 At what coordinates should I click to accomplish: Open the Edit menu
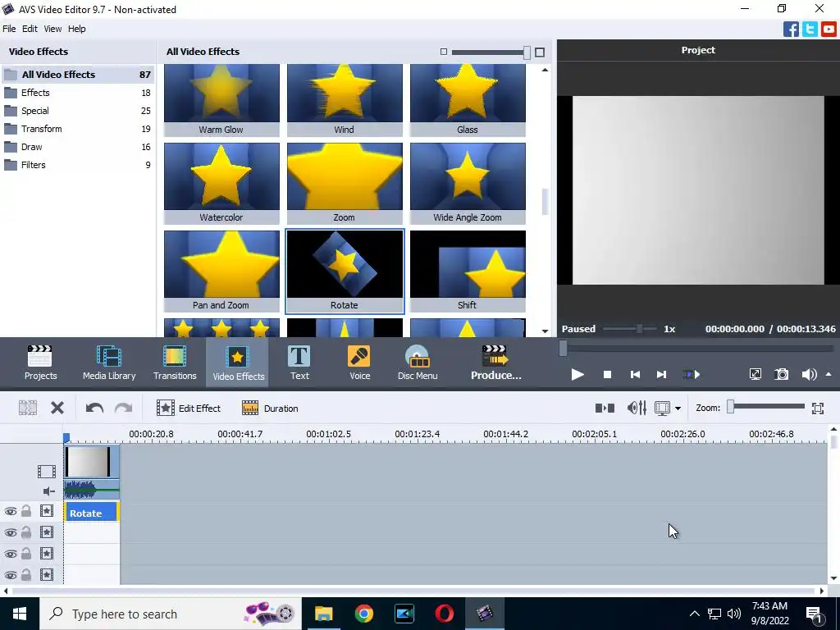tap(30, 29)
